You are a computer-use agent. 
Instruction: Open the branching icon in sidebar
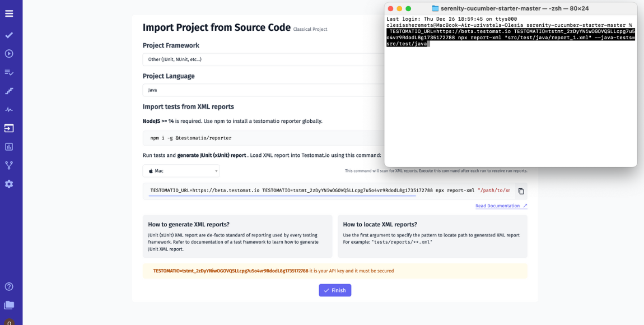coord(8,165)
